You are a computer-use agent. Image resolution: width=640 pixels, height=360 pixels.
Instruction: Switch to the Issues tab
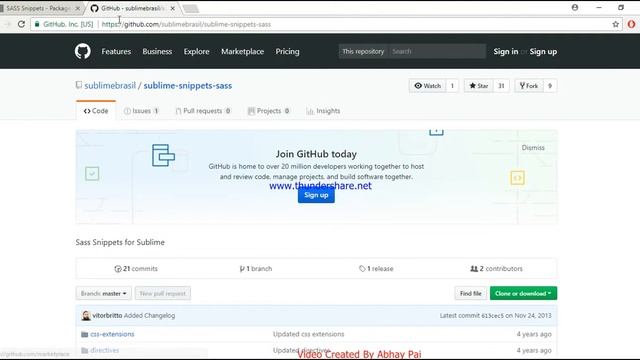pyautogui.click(x=141, y=111)
